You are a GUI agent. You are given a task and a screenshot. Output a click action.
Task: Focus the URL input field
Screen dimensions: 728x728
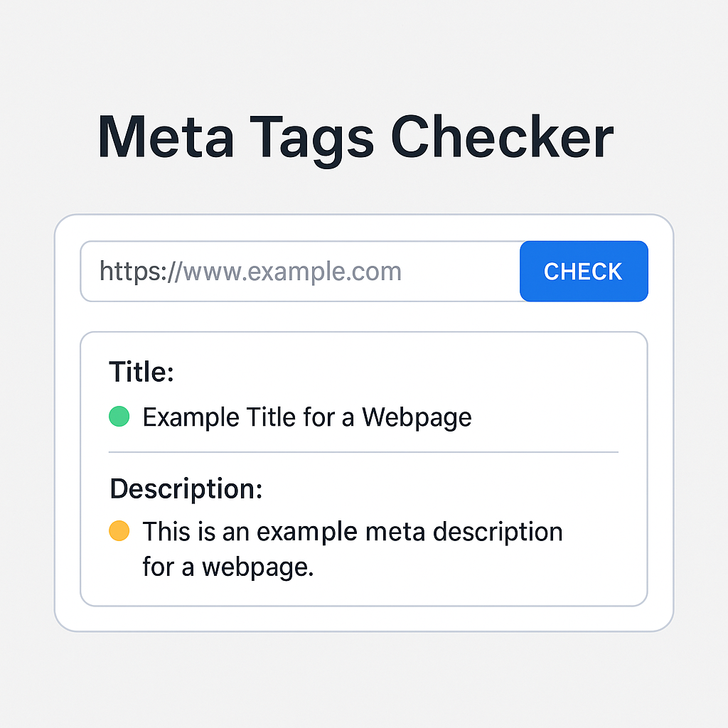(300, 271)
